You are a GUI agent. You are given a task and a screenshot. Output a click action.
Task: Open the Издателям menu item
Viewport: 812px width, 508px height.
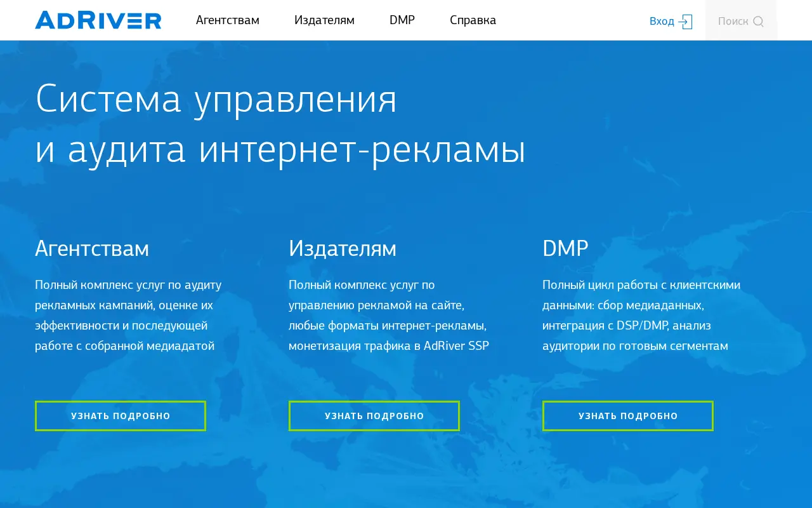pyautogui.click(x=324, y=20)
